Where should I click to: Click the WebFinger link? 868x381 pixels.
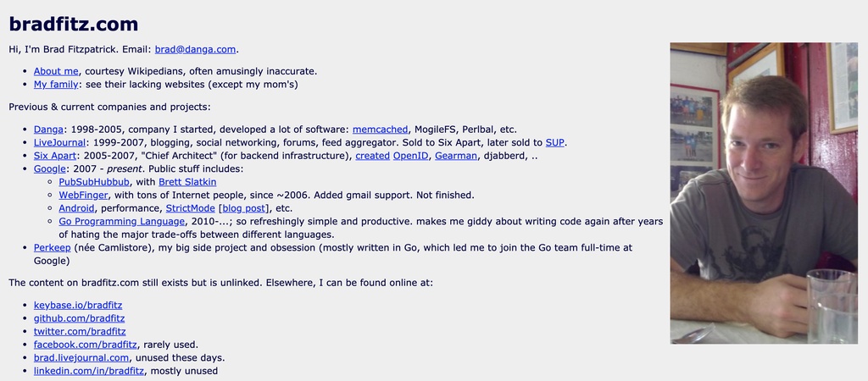[x=83, y=195]
